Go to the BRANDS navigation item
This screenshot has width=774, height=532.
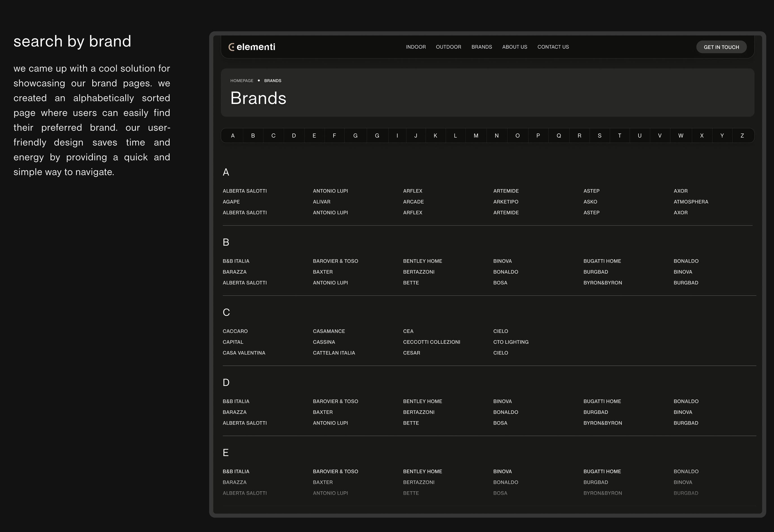(x=481, y=47)
